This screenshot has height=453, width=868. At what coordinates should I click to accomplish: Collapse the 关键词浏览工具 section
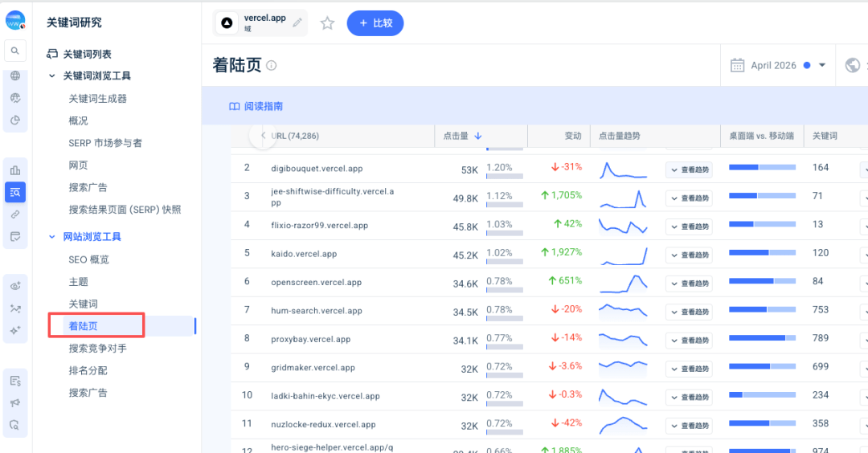point(52,75)
